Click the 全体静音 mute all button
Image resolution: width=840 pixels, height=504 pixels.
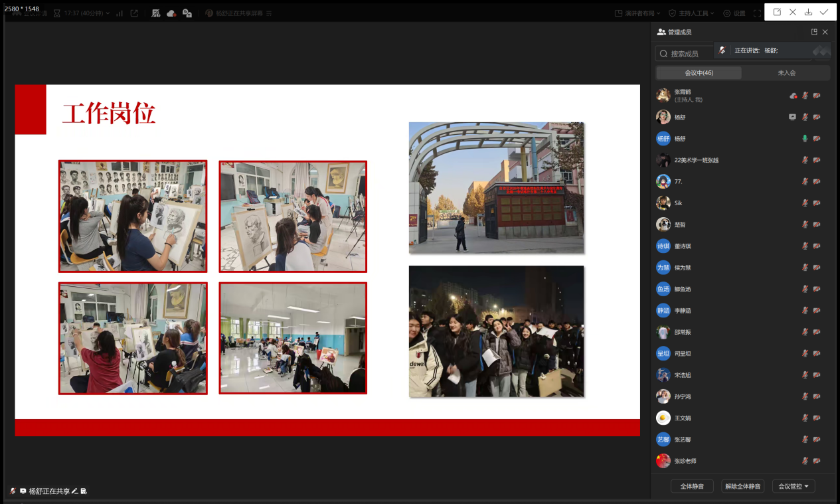click(692, 486)
